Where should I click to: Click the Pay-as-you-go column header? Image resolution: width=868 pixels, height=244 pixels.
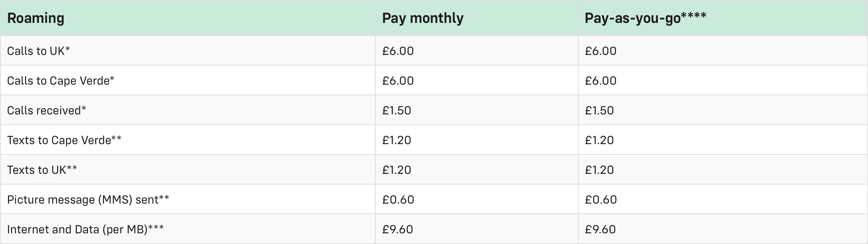click(x=645, y=18)
